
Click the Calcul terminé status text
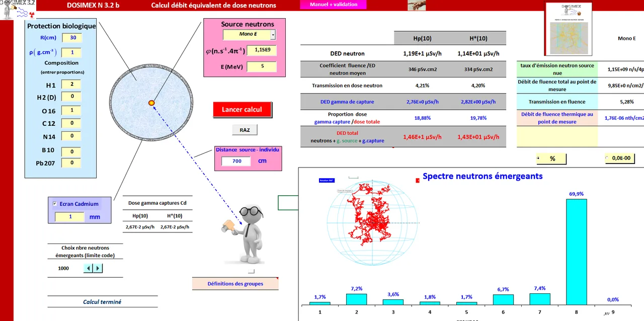click(x=102, y=302)
